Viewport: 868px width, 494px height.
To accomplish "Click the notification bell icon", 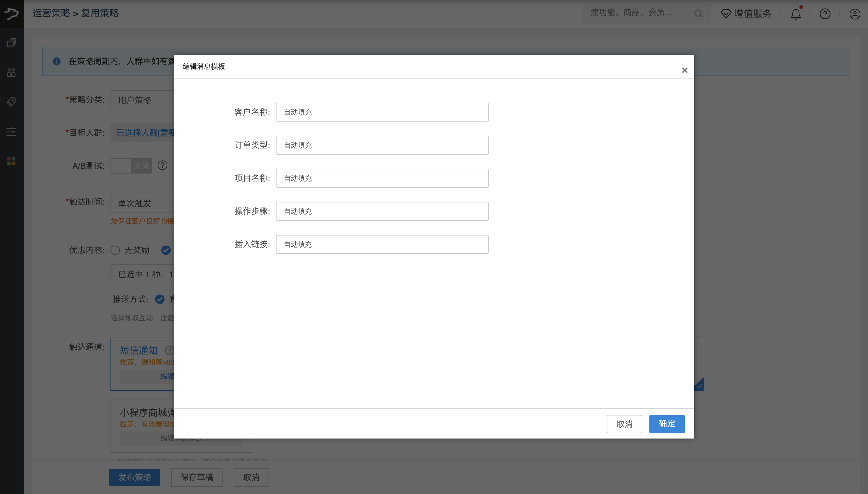I will 795,14.
